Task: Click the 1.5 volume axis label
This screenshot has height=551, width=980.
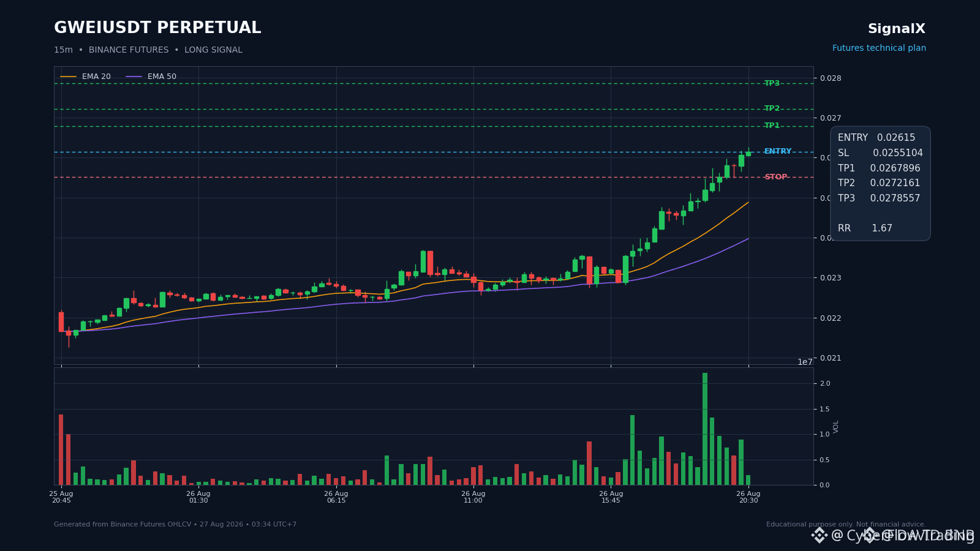Action: (x=825, y=410)
